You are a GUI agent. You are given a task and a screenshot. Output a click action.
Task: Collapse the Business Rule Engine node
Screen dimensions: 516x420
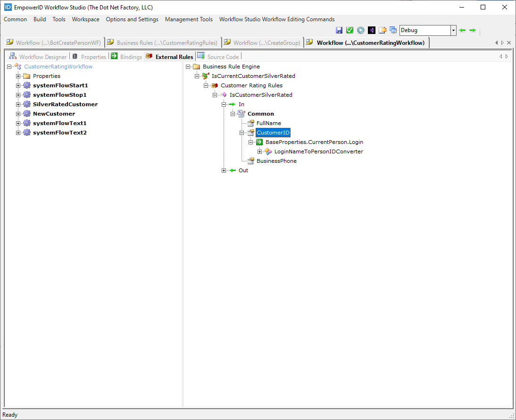188,67
